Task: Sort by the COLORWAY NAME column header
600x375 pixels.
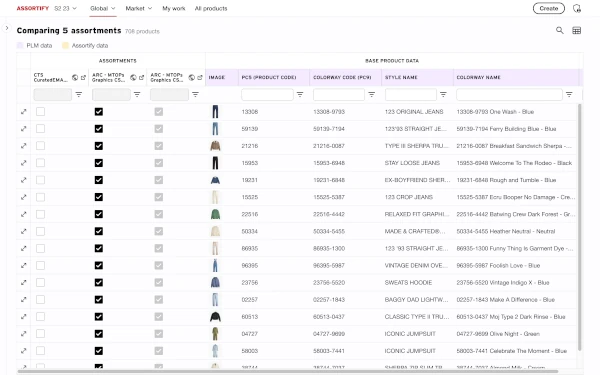Action: (478, 77)
